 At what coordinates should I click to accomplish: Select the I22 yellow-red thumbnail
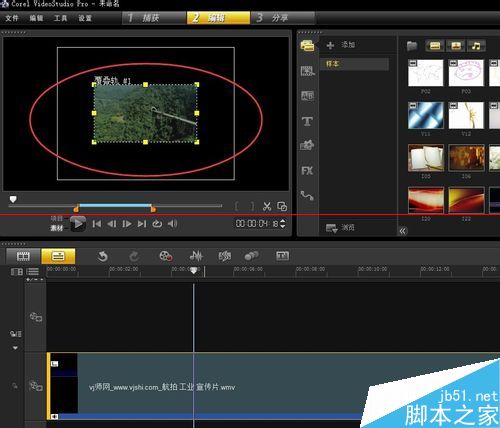(466, 200)
